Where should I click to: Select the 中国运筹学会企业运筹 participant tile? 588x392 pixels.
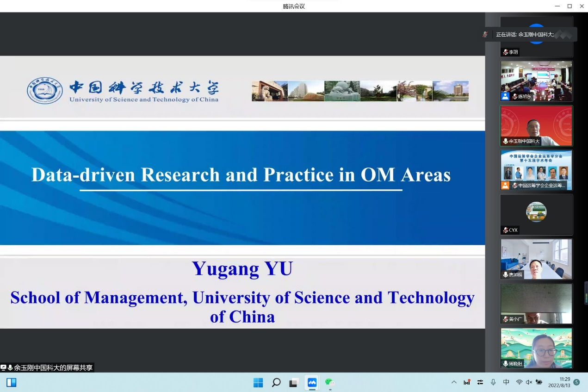[x=537, y=170]
